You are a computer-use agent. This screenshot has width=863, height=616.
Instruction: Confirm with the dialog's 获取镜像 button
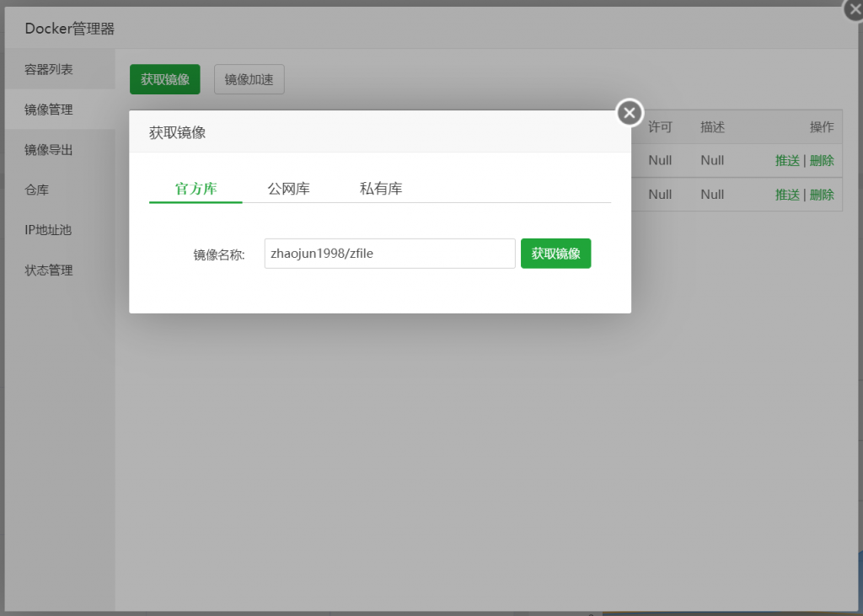[555, 253]
